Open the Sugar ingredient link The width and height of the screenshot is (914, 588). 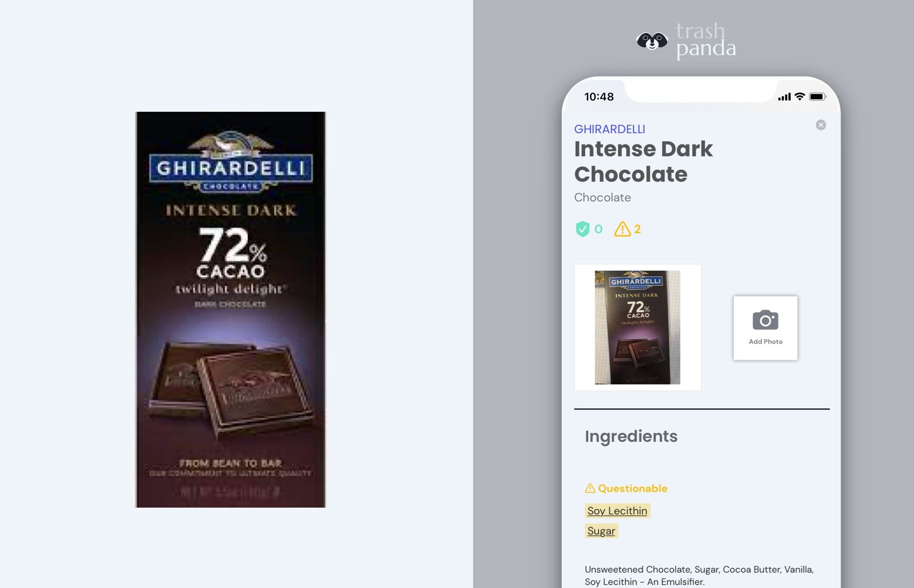click(601, 531)
